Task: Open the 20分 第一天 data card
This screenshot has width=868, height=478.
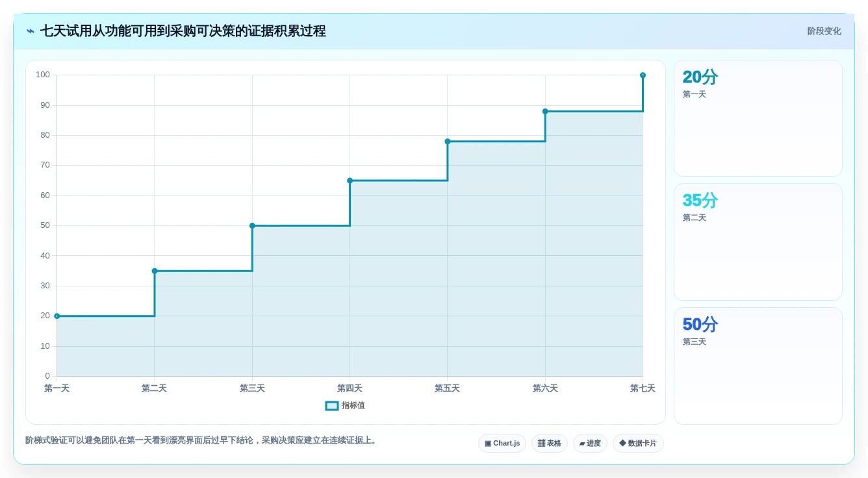Action: click(758, 118)
